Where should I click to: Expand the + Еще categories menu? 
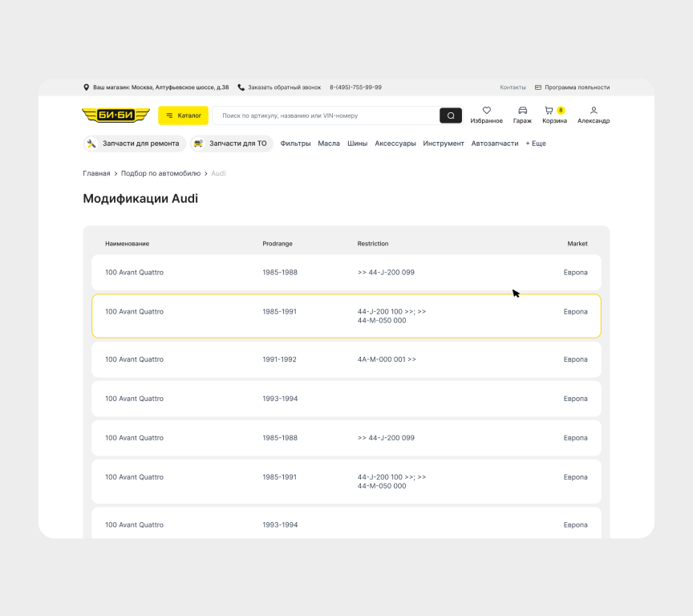click(535, 144)
